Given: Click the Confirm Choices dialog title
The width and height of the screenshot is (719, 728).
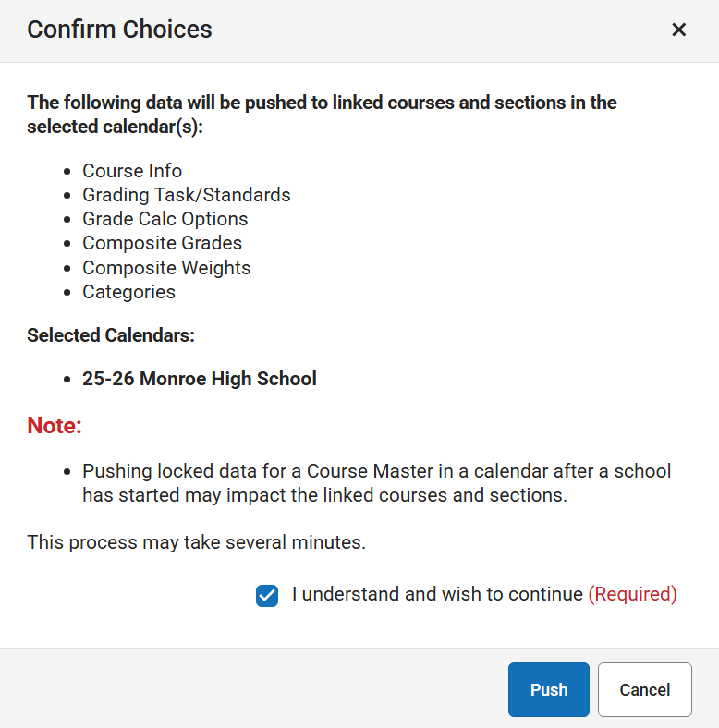Looking at the screenshot, I should click(x=119, y=30).
